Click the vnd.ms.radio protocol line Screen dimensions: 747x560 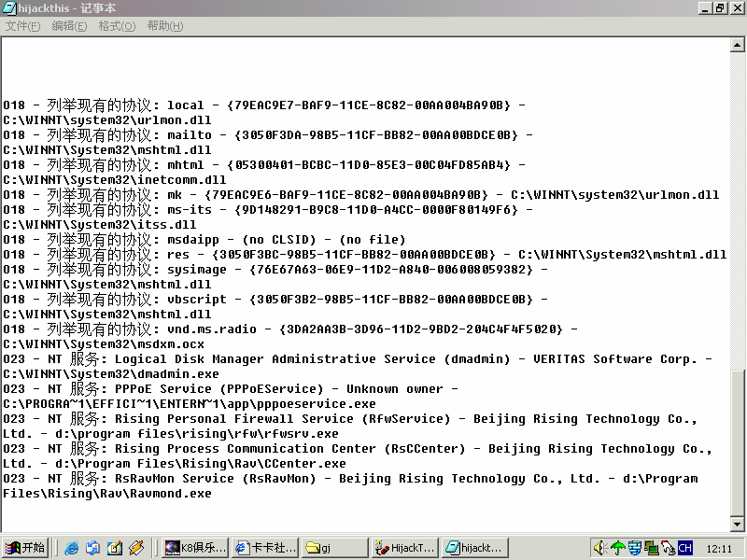point(290,329)
